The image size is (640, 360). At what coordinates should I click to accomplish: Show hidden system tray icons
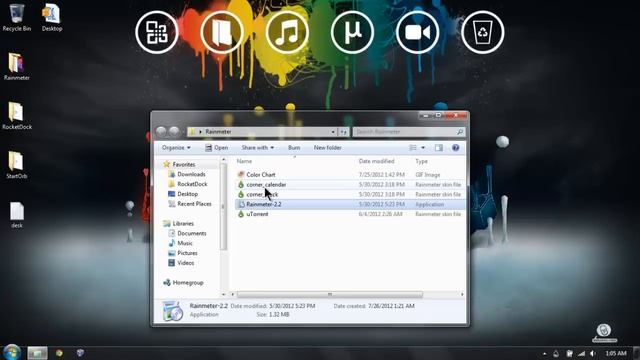tap(544, 353)
